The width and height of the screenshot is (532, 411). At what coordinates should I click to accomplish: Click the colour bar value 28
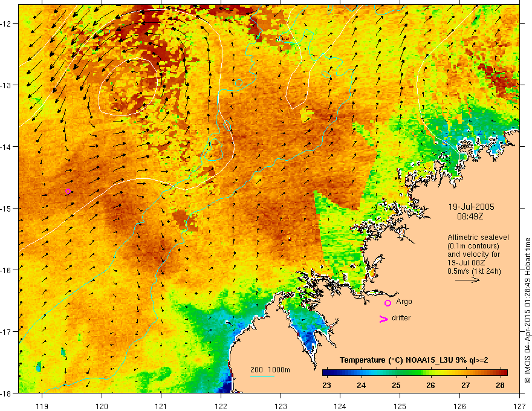500,386
